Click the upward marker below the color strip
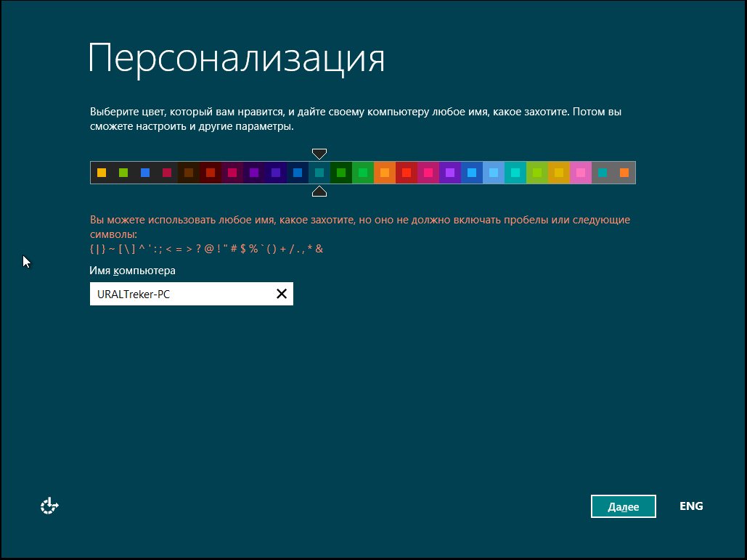The width and height of the screenshot is (747, 560). point(319,192)
